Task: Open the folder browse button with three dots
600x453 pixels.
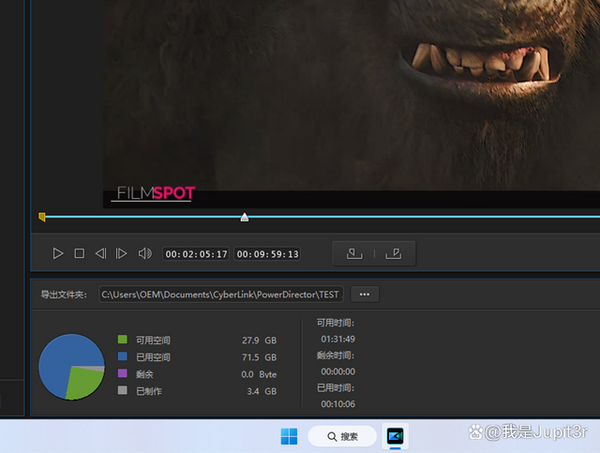Action: (x=364, y=295)
